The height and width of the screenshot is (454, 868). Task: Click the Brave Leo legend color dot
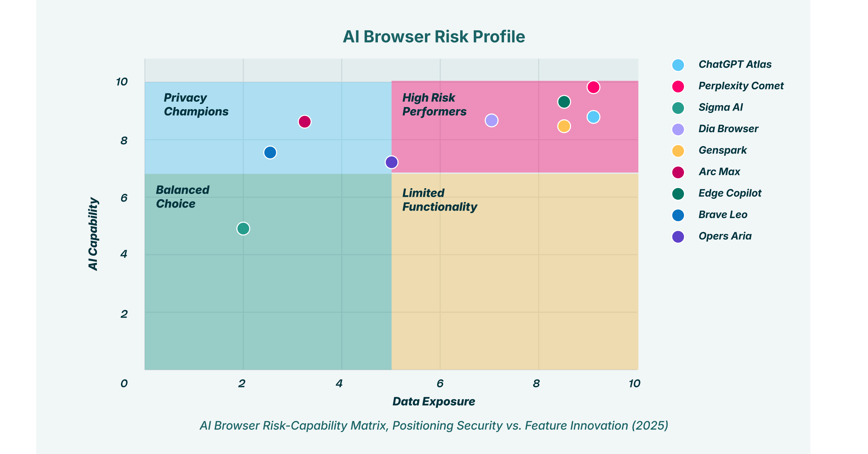tap(678, 215)
